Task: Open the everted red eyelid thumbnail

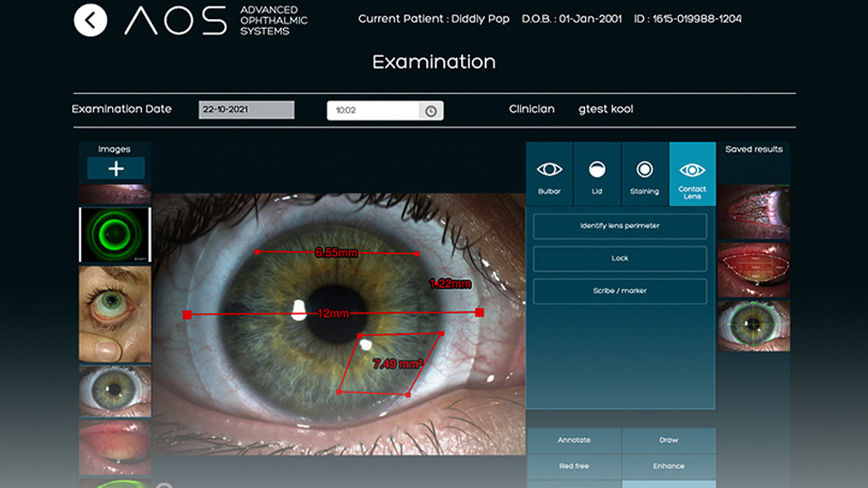Action: tap(115, 447)
